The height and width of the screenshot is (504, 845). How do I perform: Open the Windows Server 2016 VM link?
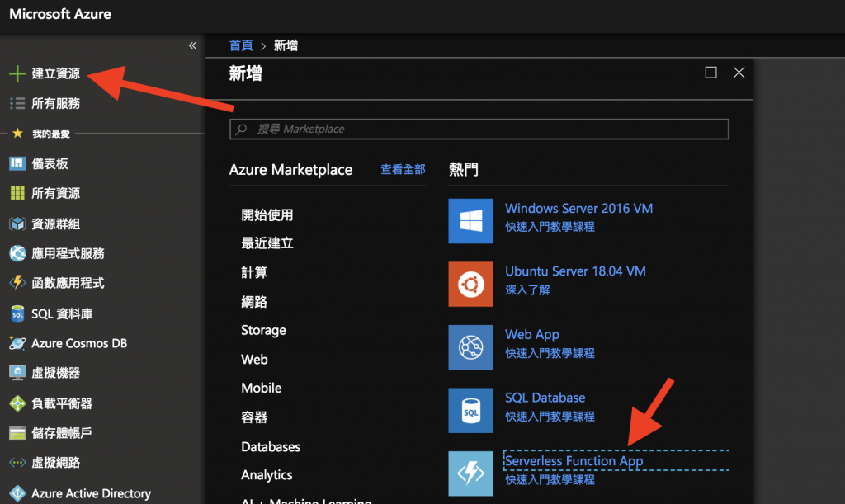[578, 209]
